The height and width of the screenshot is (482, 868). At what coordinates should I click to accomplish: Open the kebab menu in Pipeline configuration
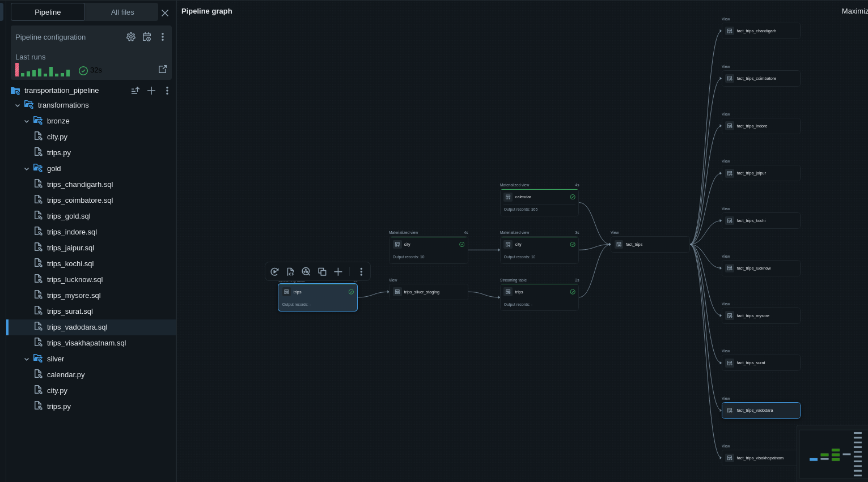(163, 36)
